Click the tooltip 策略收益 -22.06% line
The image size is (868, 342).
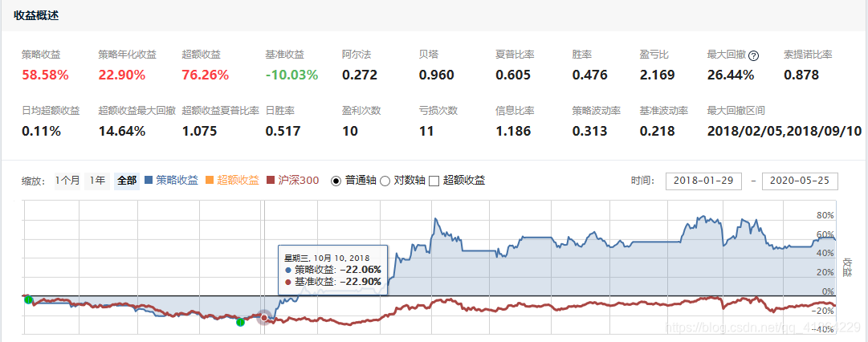pyautogui.click(x=332, y=270)
